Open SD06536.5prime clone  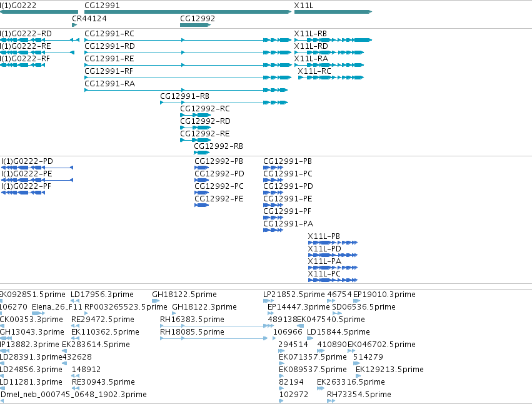337,313
